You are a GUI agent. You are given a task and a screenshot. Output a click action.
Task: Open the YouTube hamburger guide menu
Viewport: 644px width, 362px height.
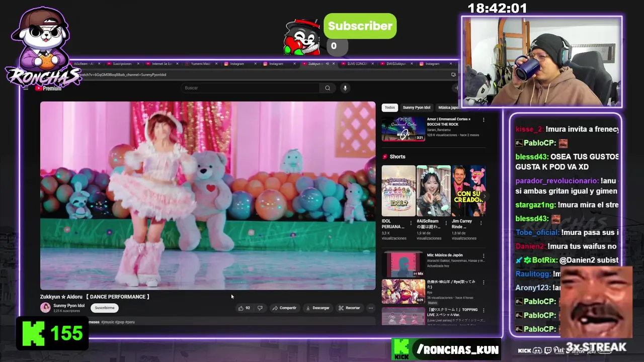pos(26,88)
